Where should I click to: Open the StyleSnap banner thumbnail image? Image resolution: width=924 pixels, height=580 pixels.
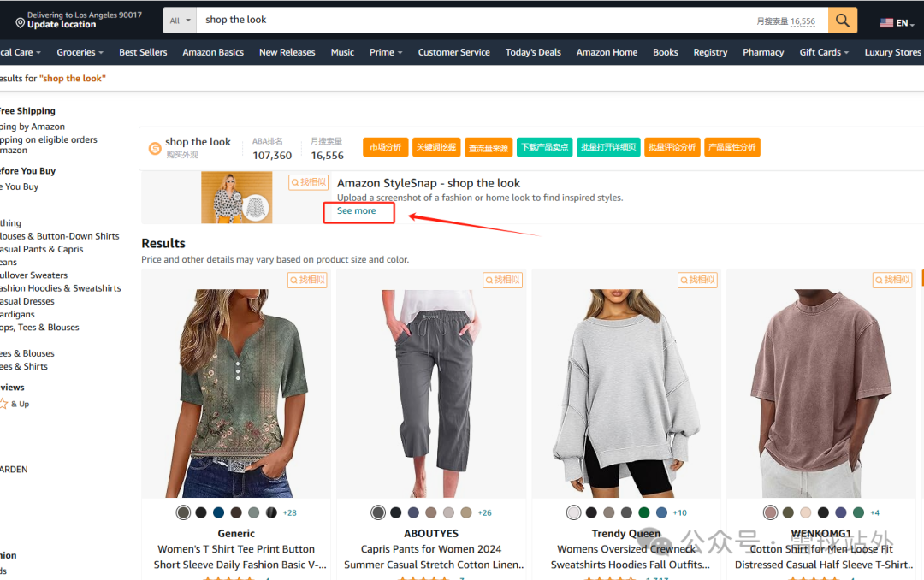[x=236, y=198]
